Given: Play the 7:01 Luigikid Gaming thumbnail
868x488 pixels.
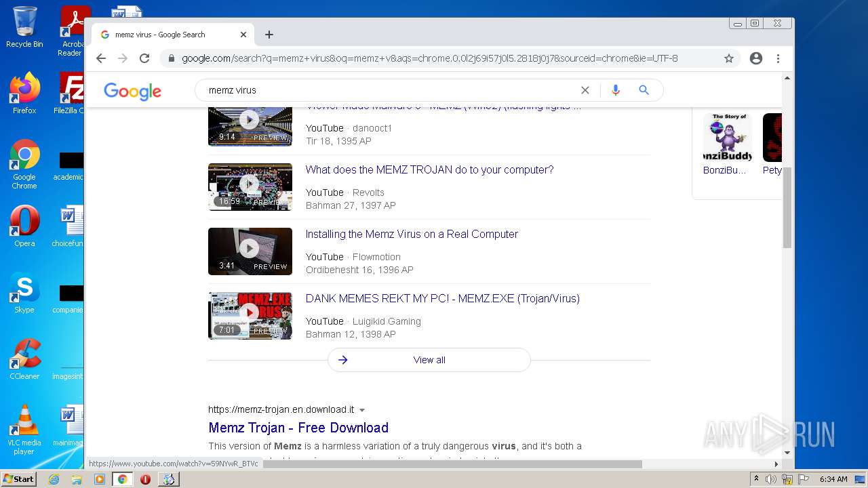Looking at the screenshot, I should [x=250, y=316].
